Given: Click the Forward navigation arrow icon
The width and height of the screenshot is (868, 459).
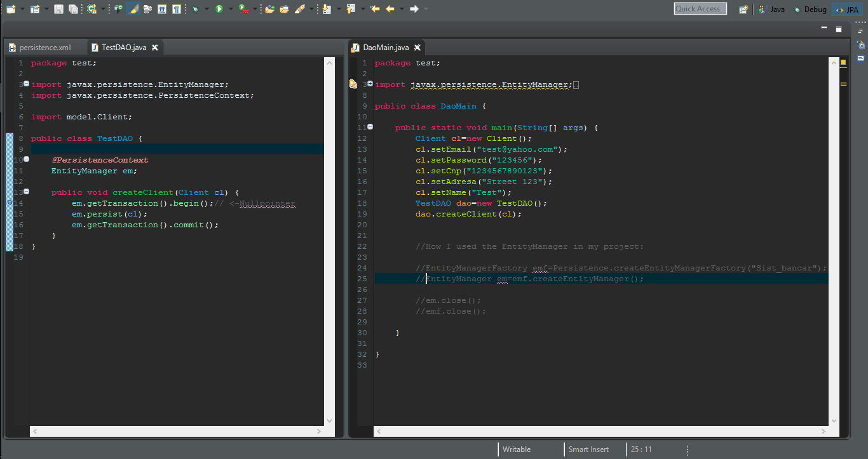Looking at the screenshot, I should point(414,9).
